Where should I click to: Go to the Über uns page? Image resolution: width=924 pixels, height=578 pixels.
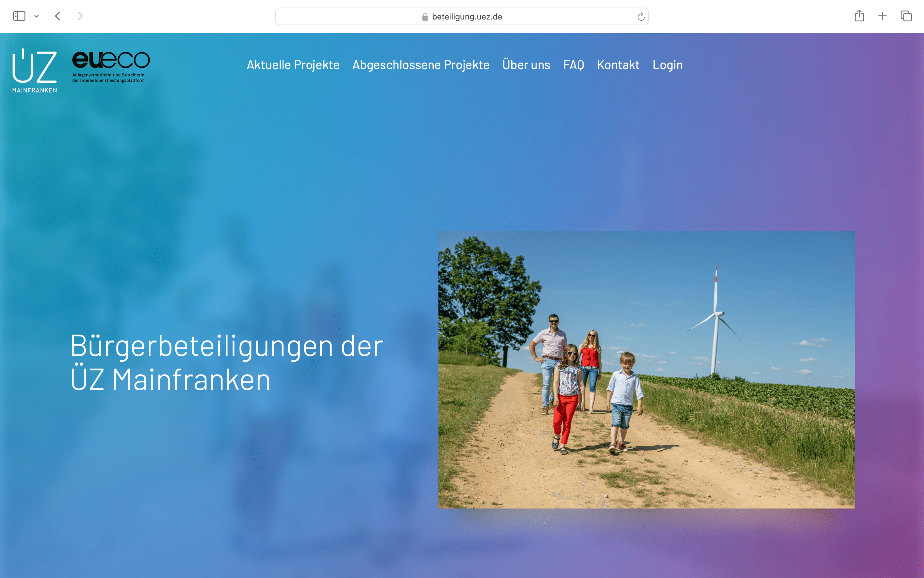[x=526, y=64]
